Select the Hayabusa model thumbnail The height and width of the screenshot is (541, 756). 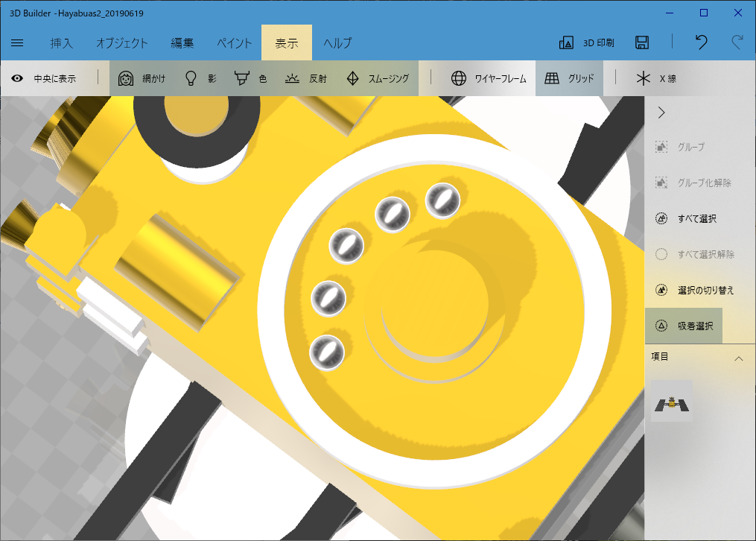672,401
